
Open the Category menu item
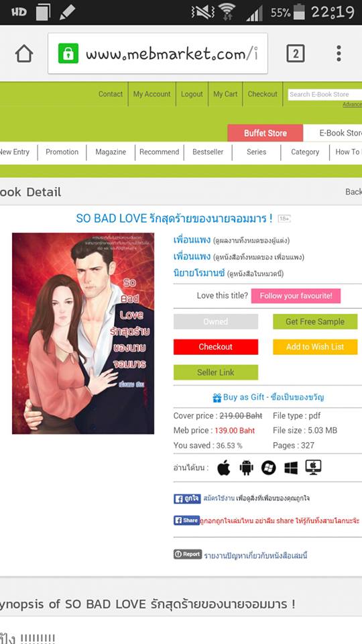(305, 152)
